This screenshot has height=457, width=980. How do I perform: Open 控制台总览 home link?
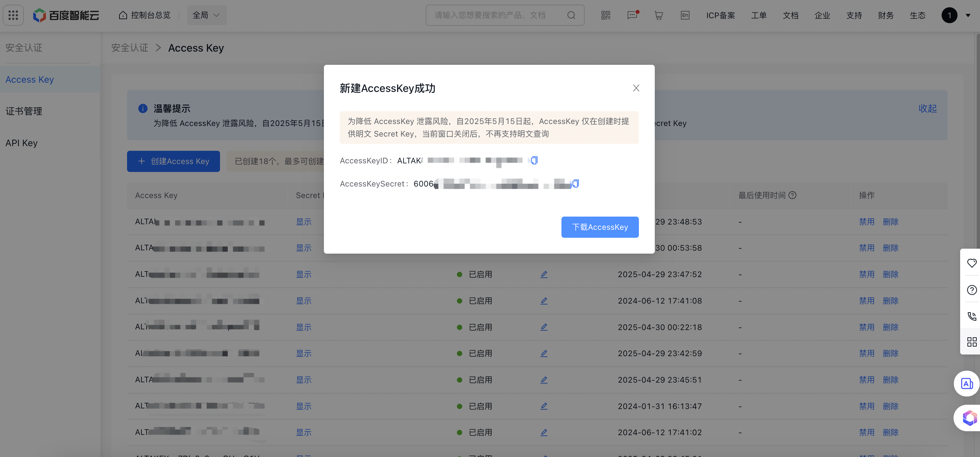click(x=145, y=15)
